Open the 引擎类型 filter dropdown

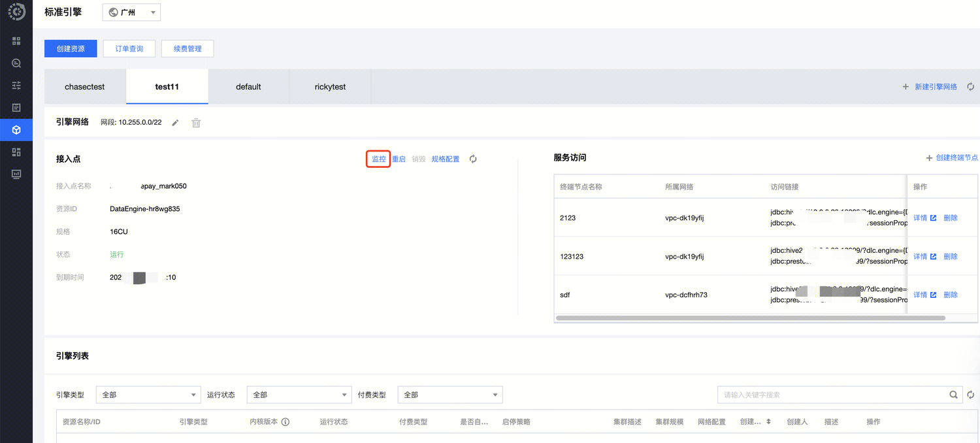[x=148, y=395]
